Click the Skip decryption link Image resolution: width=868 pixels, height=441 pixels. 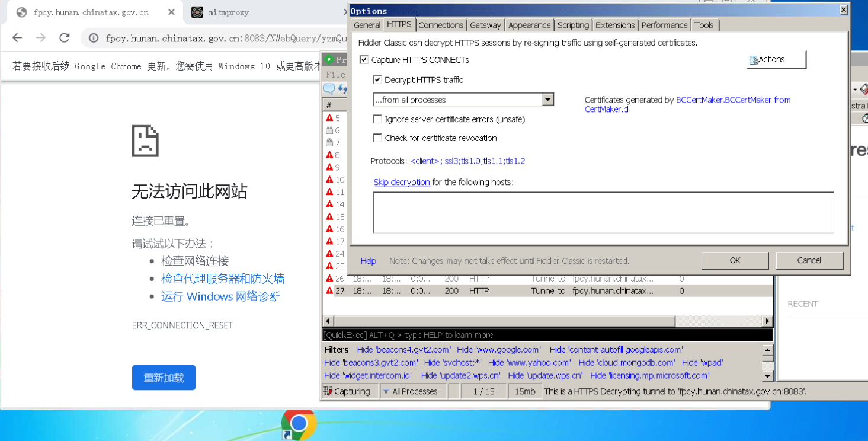401,182
